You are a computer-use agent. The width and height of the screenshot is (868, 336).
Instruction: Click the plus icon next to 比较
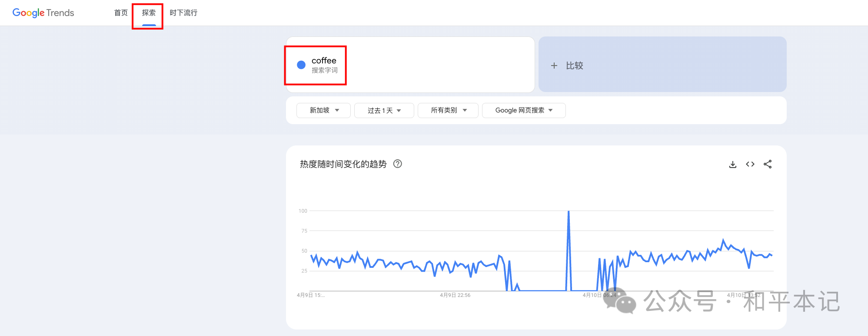554,66
